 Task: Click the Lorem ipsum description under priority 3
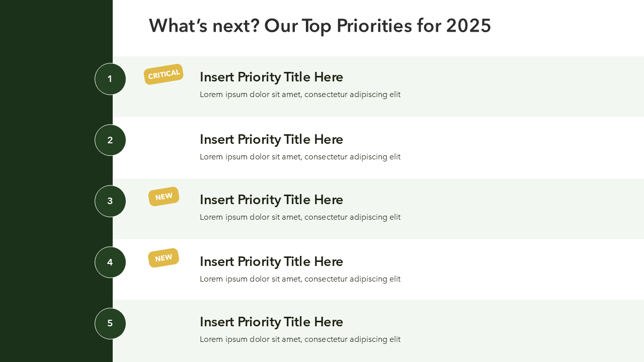click(x=300, y=217)
